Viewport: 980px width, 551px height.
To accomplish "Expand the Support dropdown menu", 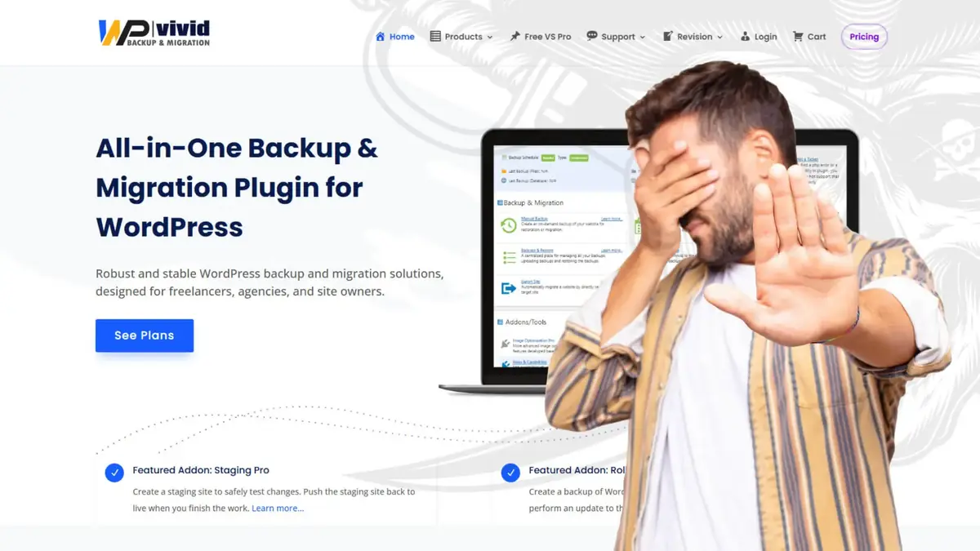I will tap(619, 36).
